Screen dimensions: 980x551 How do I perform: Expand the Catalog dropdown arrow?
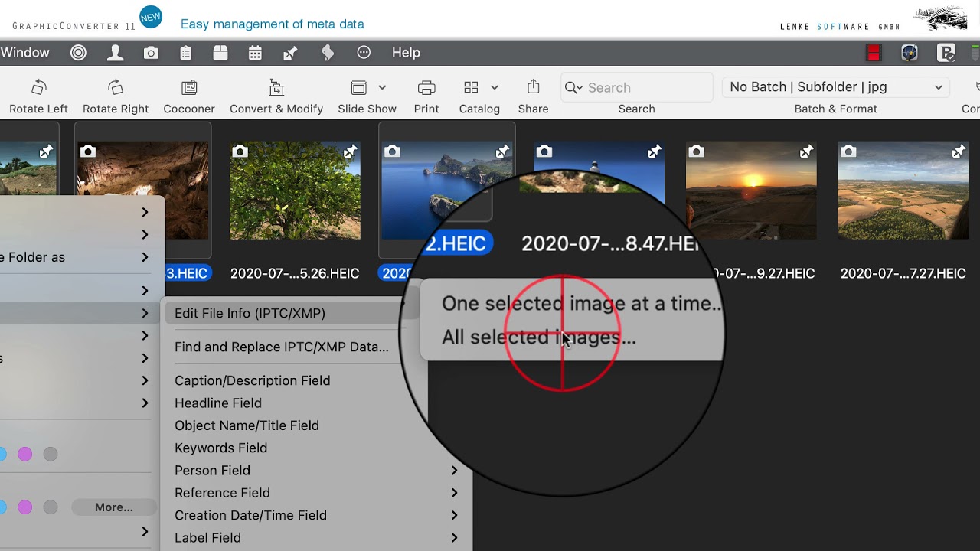point(495,87)
